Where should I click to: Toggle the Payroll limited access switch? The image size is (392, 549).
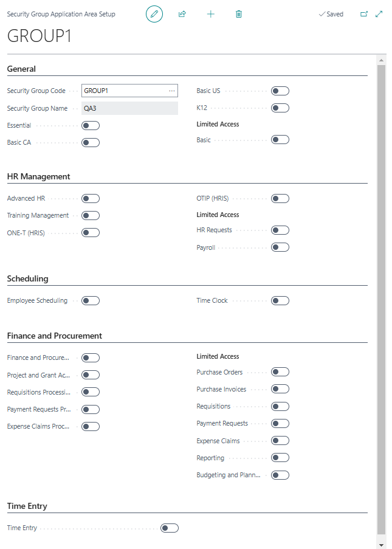pyautogui.click(x=280, y=247)
